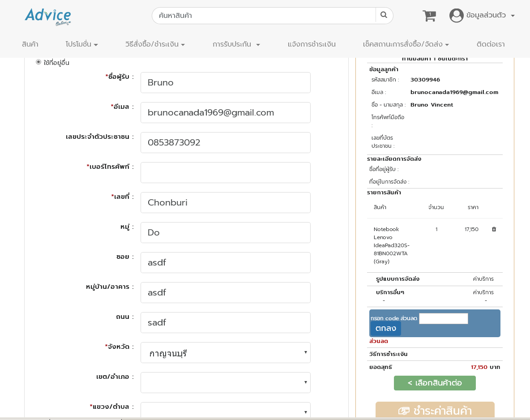Image resolution: width=530 pixels, height=420 pixels.
Task: Click the ซอย field
Action: 226,262
